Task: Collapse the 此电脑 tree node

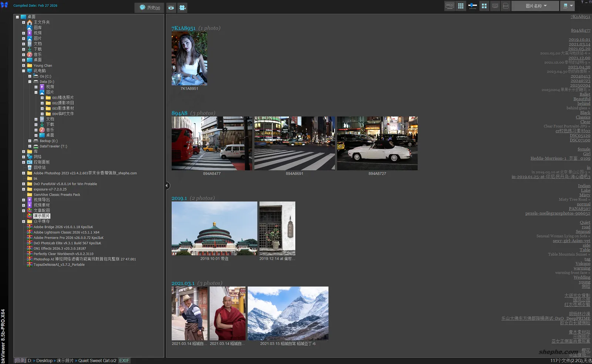Action: [x=23, y=71]
